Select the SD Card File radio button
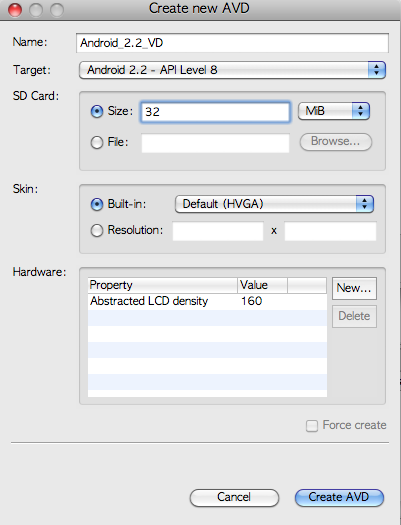The height and width of the screenshot is (525, 401). pos(97,143)
